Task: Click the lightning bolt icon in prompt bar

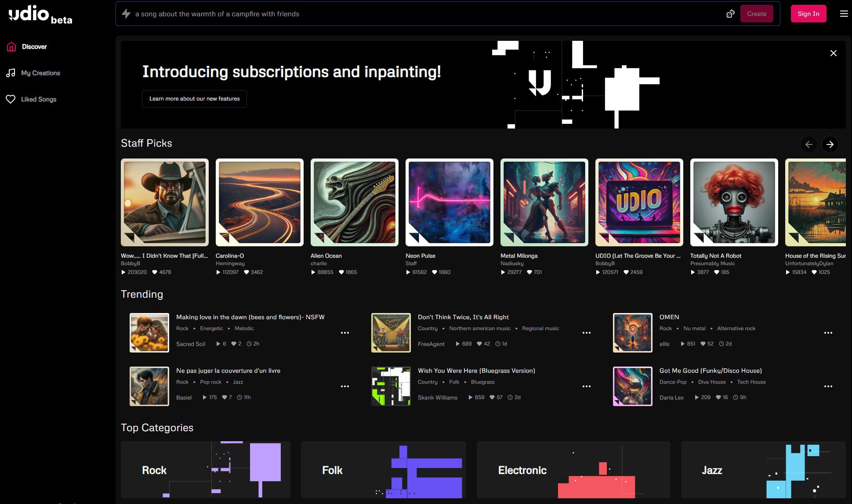Action: click(126, 14)
